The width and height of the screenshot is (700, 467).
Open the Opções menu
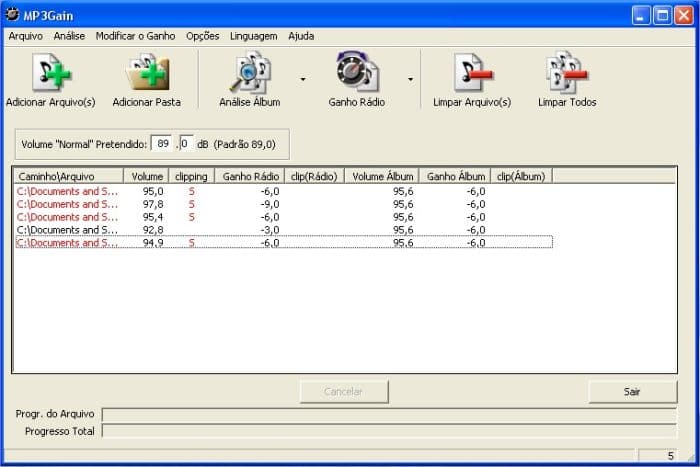coord(203,36)
